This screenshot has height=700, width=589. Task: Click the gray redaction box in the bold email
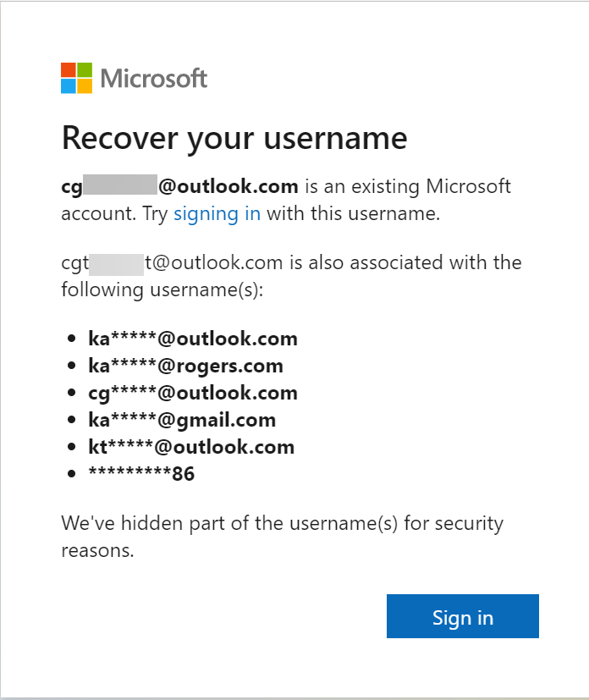pos(120,185)
